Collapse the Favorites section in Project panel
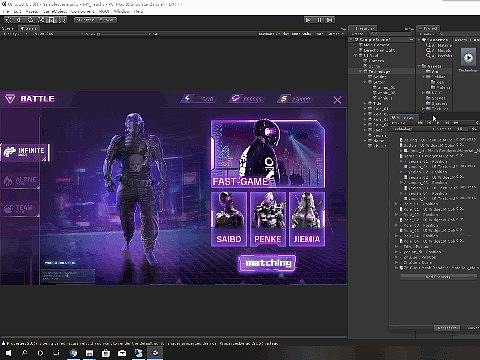 (420, 40)
